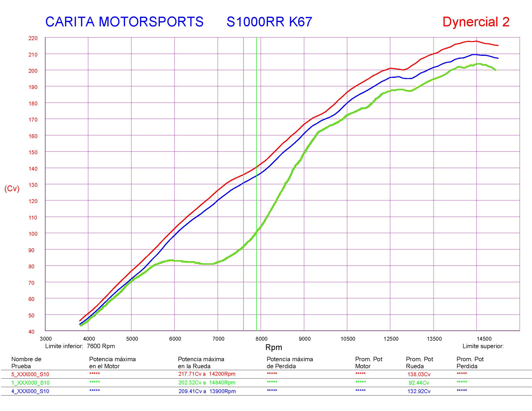The height and width of the screenshot is (411, 532).
Task: Click the value 202.32Cv a 14840Rpm
Action: click(x=207, y=382)
